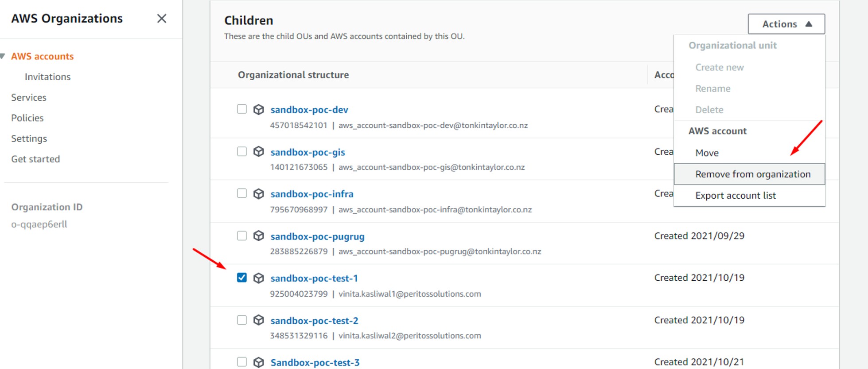This screenshot has width=868, height=369.
Task: Open the Sandbox-poc-test-3 account link
Action: tap(315, 363)
